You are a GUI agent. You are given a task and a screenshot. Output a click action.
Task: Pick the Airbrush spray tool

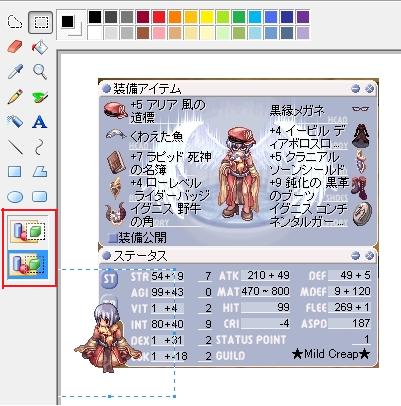coord(15,122)
